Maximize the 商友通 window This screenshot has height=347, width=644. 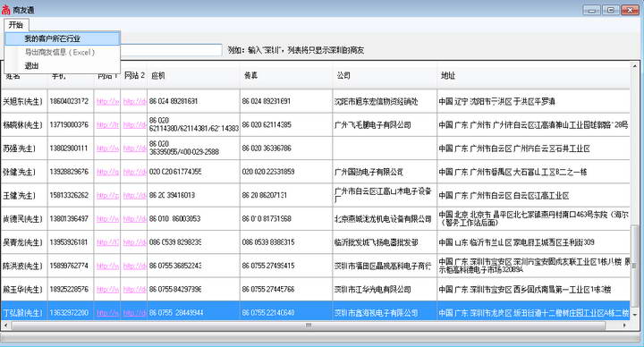(611, 10)
